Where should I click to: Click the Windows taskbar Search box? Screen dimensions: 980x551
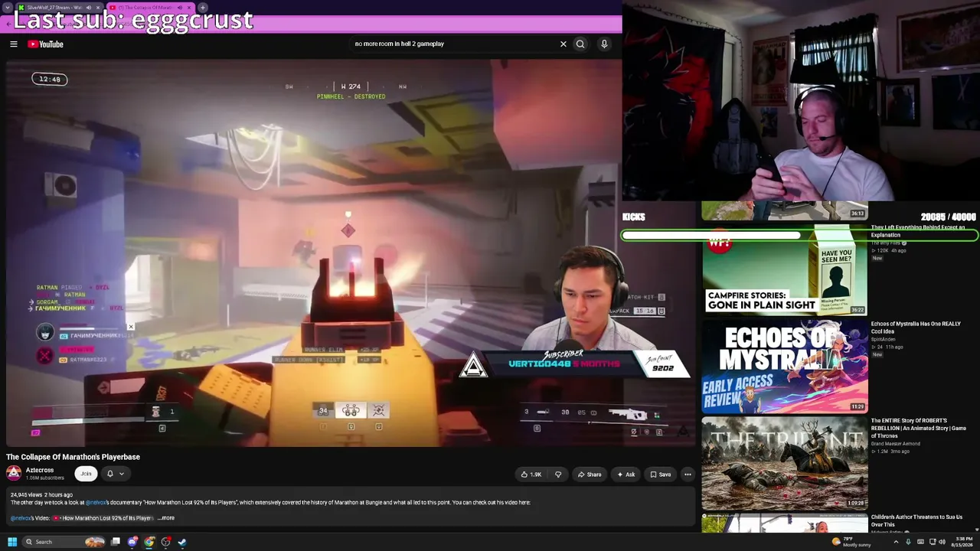pyautogui.click(x=64, y=542)
